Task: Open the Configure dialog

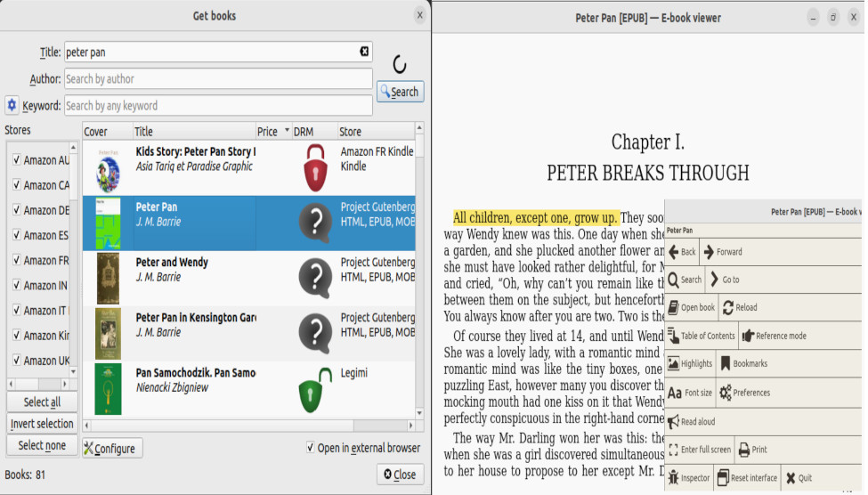Action: 113,448
